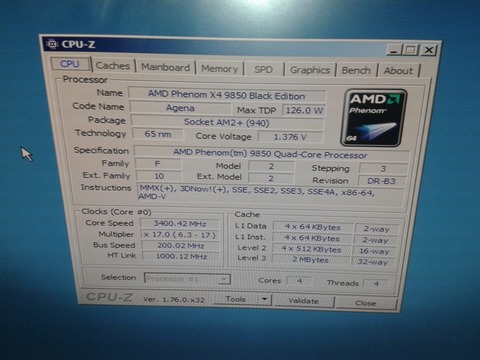480x360 pixels.
Task: Click the Close button at bottom
Action: point(366,303)
